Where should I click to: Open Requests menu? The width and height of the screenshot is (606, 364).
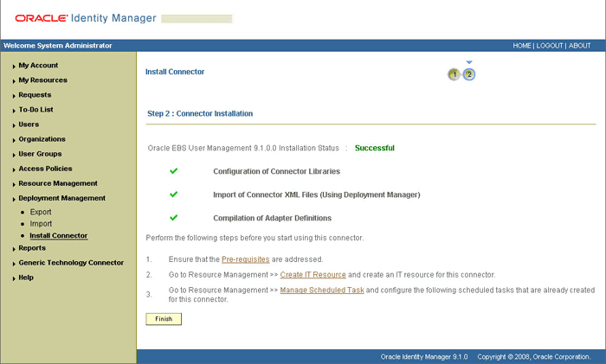(x=35, y=94)
